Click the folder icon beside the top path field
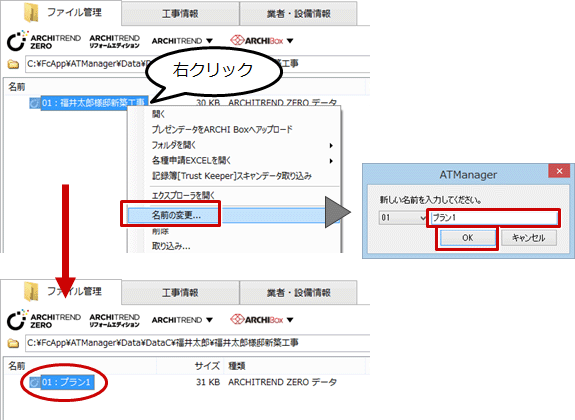Screen dimensions: 575x420 coord(14,65)
